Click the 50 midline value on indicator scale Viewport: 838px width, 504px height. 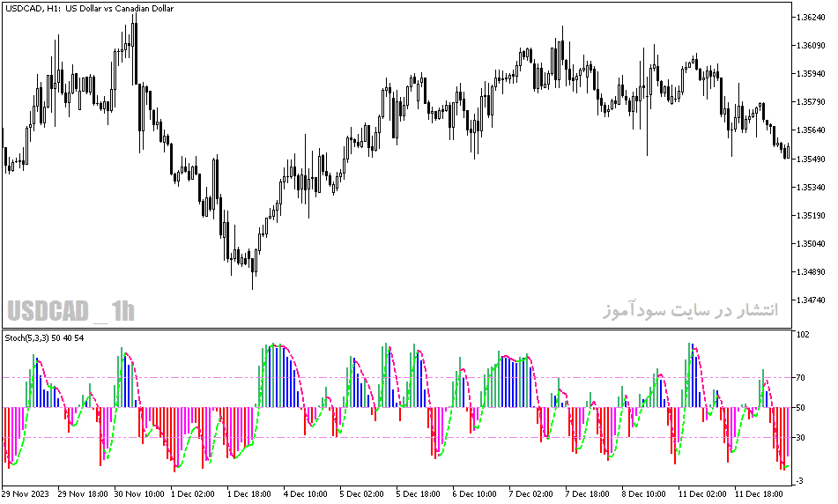800,408
